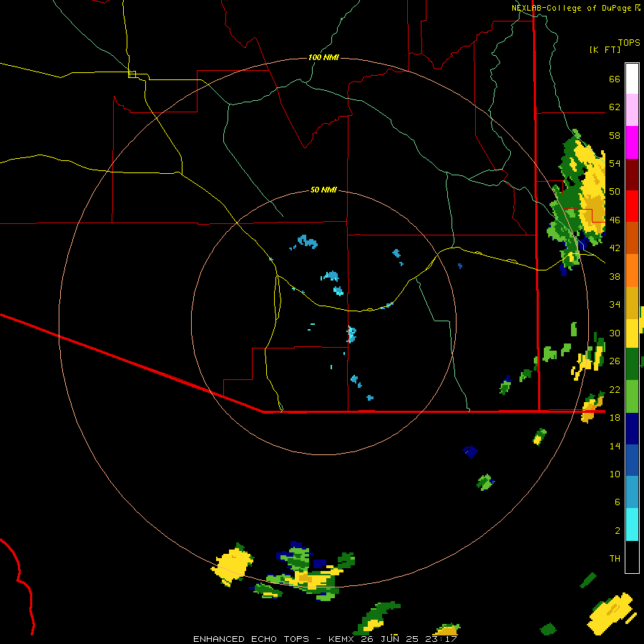Select the 38 legend value

(x=615, y=276)
